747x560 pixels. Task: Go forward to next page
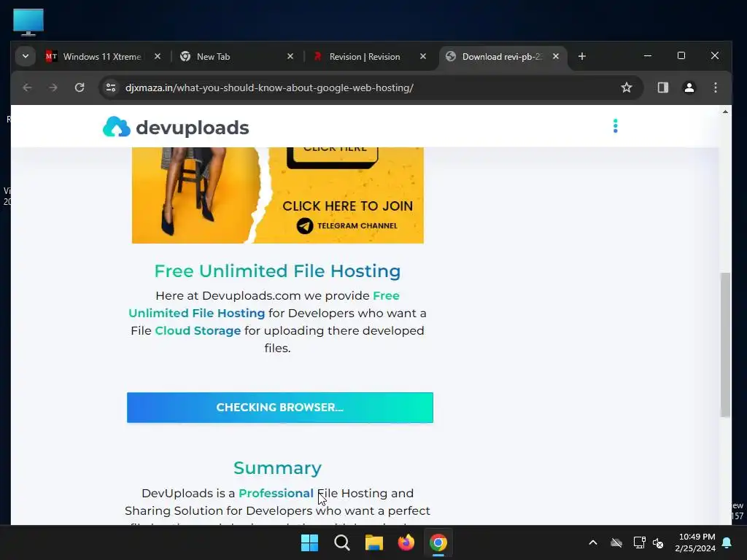pyautogui.click(x=53, y=87)
